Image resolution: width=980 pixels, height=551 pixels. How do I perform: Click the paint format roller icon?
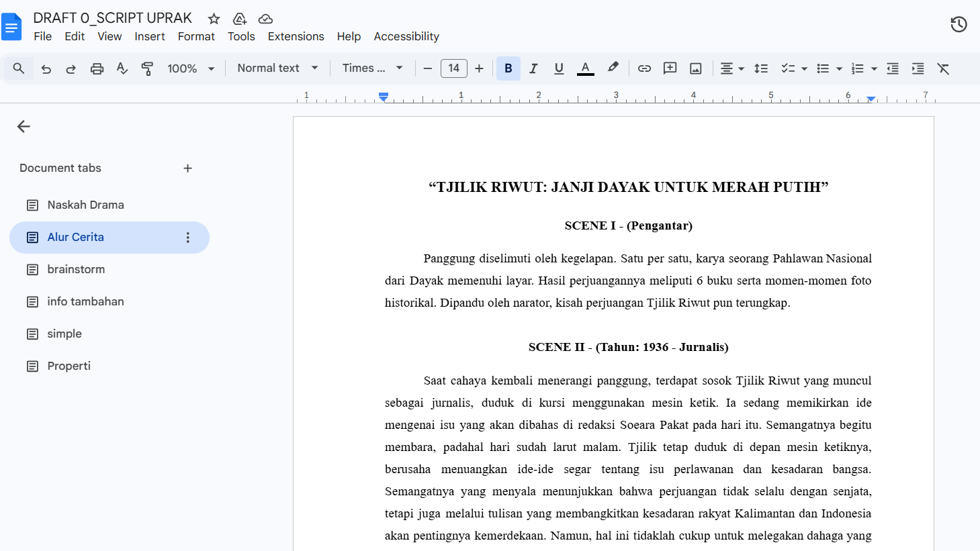click(x=147, y=68)
